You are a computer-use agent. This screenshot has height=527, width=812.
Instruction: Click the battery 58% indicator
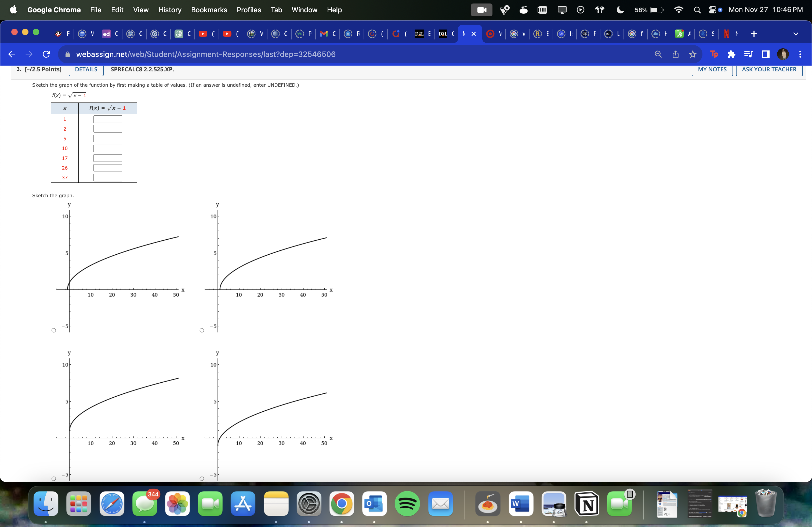(x=649, y=10)
